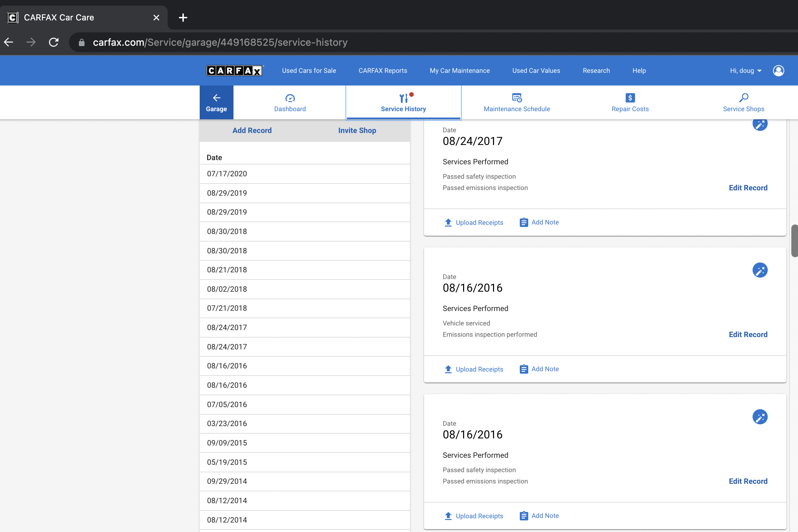Image resolution: width=798 pixels, height=532 pixels.
Task: Click the CARFAX logo
Action: click(x=235, y=71)
